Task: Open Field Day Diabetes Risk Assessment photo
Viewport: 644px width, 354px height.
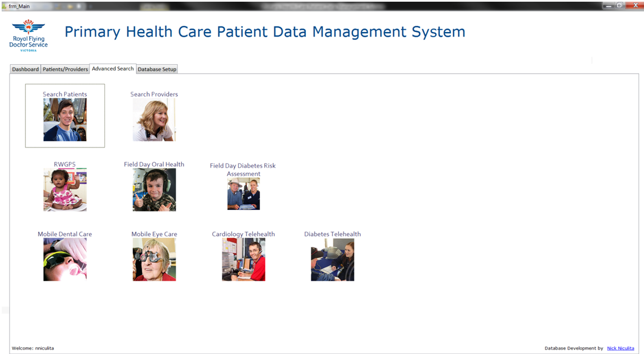Action: pyautogui.click(x=243, y=194)
